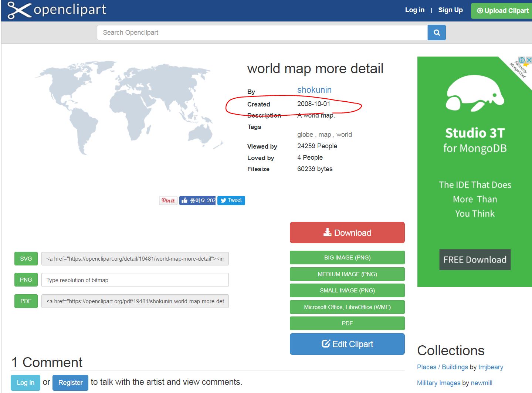
Task: Select MEDIUM IMAGE (PNG) download option
Action: [x=347, y=274]
